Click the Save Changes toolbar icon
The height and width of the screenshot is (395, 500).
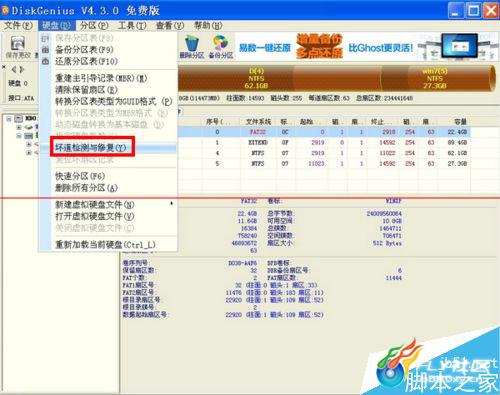(x=17, y=43)
